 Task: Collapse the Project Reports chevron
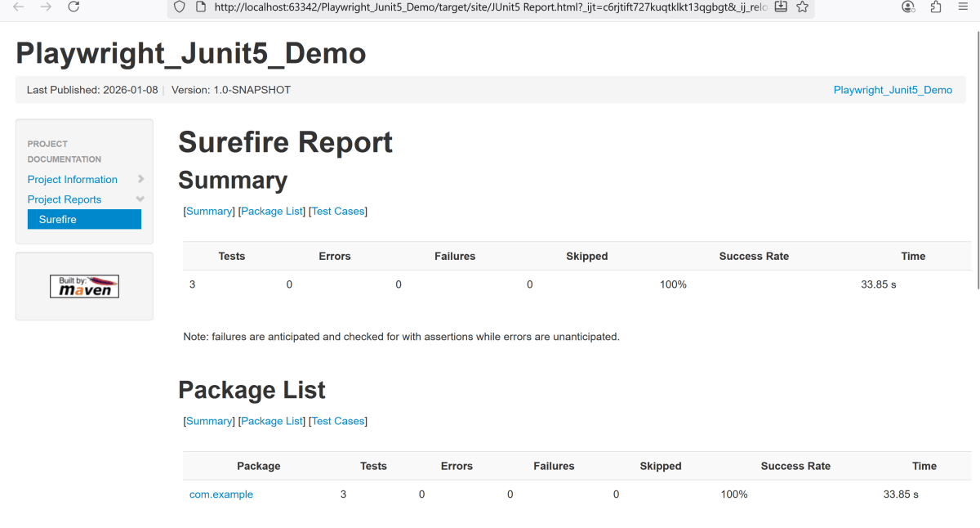[x=140, y=199]
